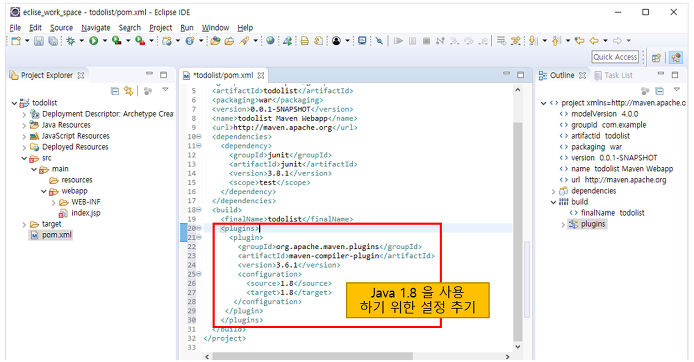This screenshot has height=362, width=694.
Task: Click the Java EE perspective icon
Action: click(x=676, y=58)
